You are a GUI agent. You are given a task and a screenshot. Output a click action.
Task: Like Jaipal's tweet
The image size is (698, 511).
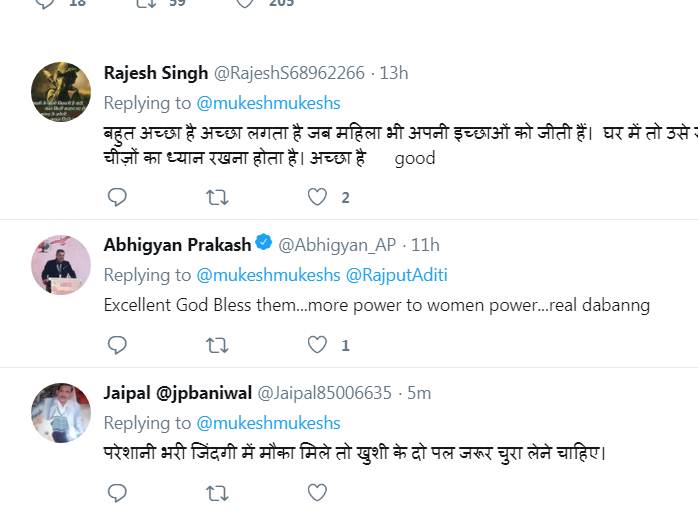pyautogui.click(x=317, y=492)
